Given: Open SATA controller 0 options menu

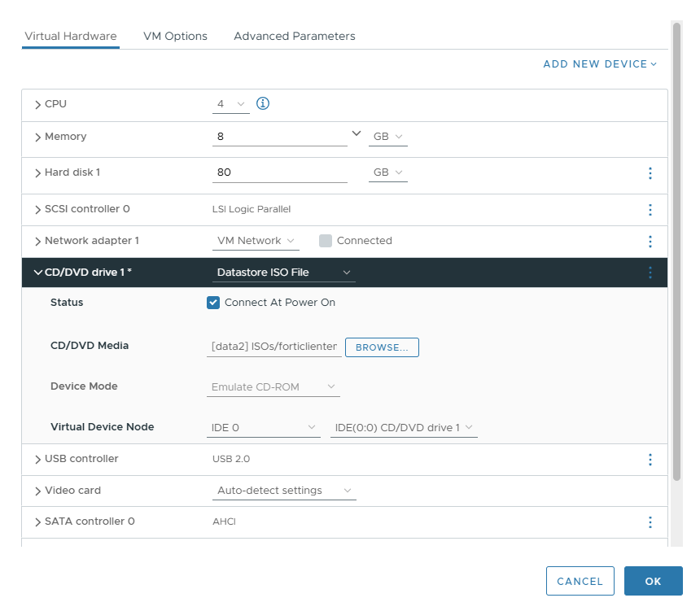Looking at the screenshot, I should coord(650,522).
